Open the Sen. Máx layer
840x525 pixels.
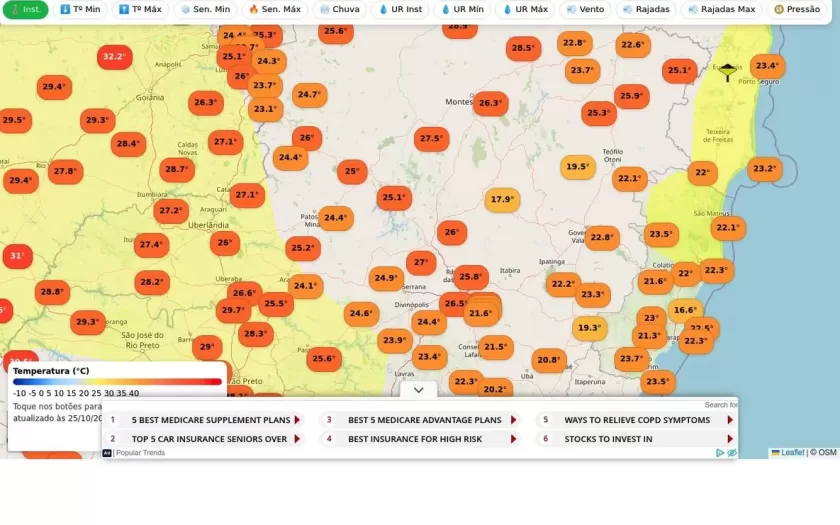(275, 9)
